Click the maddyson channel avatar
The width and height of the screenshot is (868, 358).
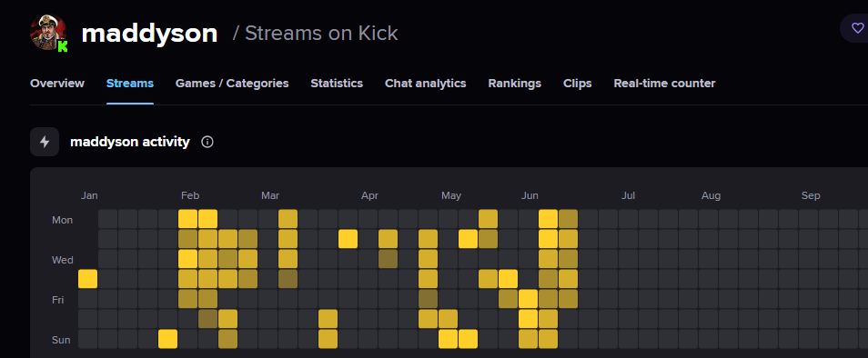[x=48, y=33]
